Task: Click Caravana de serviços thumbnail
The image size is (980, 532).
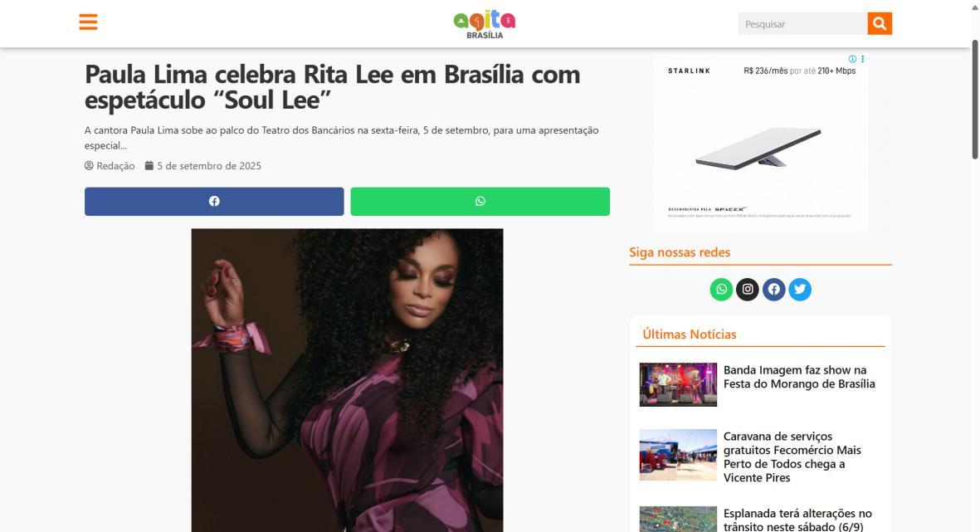Action: pos(678,455)
